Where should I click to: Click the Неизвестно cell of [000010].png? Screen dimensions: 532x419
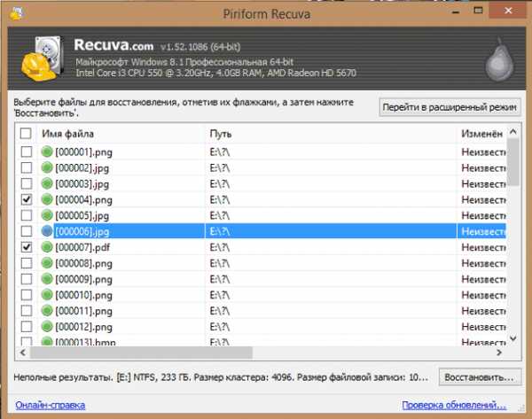click(x=483, y=295)
